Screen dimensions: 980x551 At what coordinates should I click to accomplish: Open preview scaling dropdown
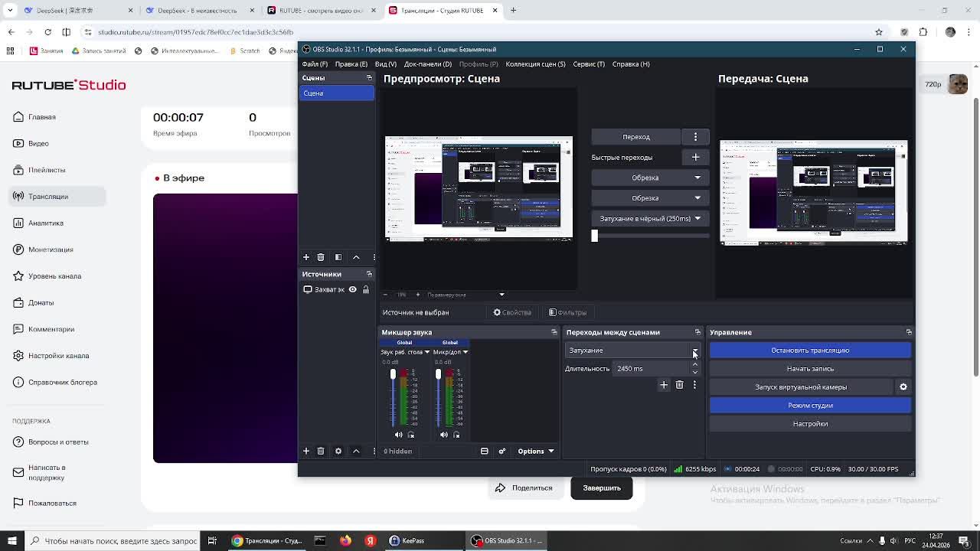pos(501,295)
